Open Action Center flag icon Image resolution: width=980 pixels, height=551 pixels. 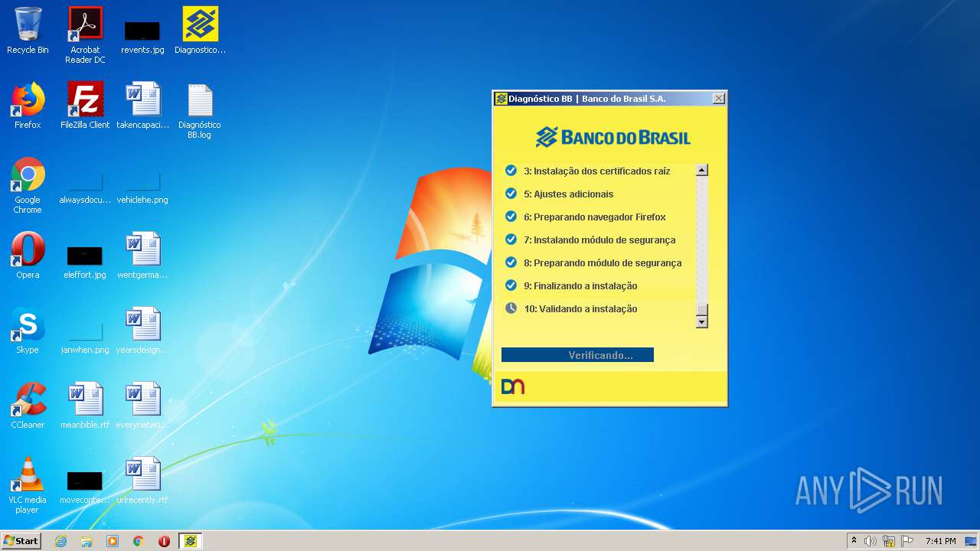(907, 541)
